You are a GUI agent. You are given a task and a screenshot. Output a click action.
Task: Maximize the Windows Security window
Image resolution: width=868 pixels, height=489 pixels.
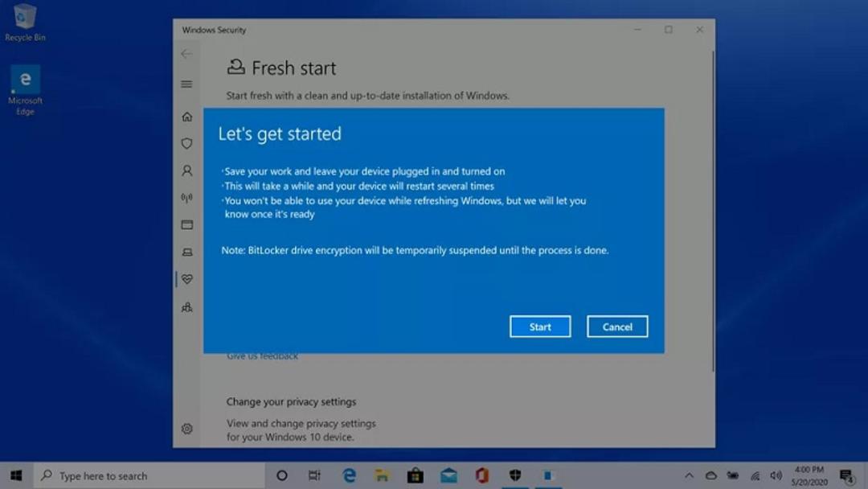tap(669, 29)
